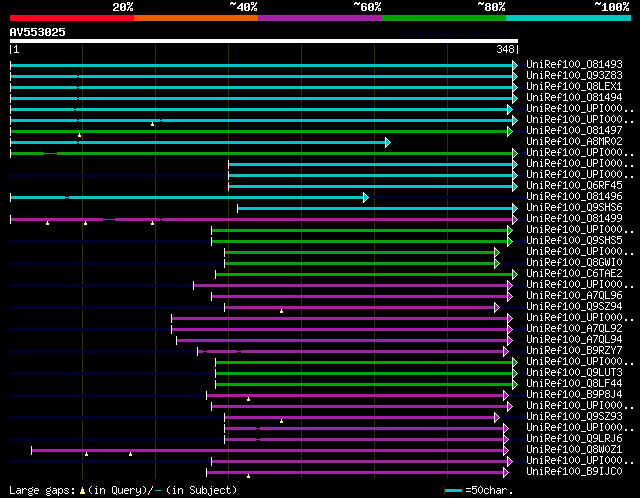Open hit UniRef100_Q8GWI0 label
This screenshot has width=640, height=498.
[574, 263]
